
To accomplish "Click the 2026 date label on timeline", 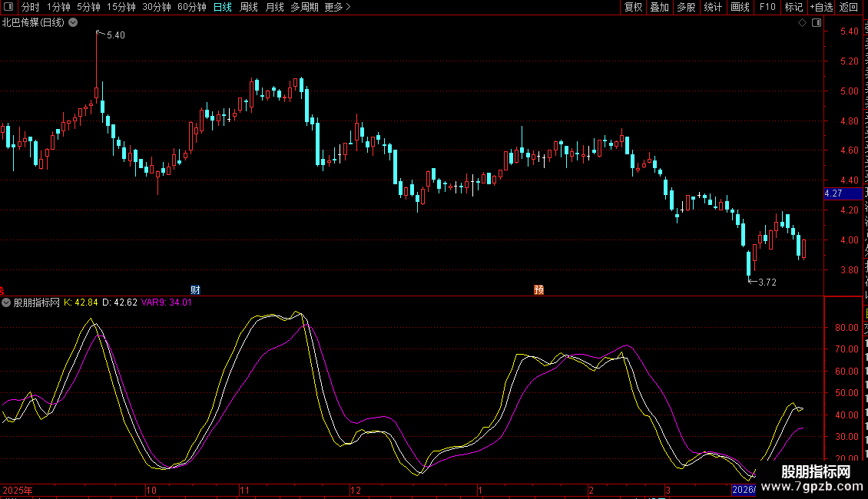I will [x=744, y=490].
